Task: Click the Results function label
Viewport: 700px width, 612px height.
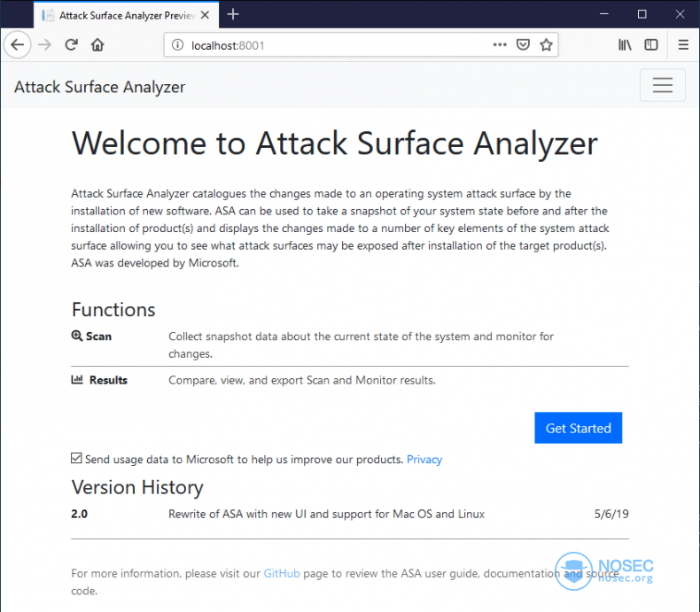Action: [108, 380]
